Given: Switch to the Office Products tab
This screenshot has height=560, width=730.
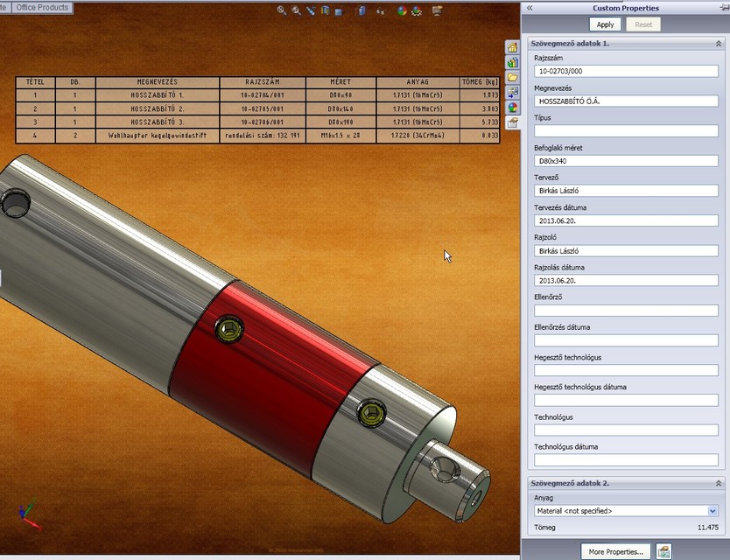Looking at the screenshot, I should pos(42,7).
